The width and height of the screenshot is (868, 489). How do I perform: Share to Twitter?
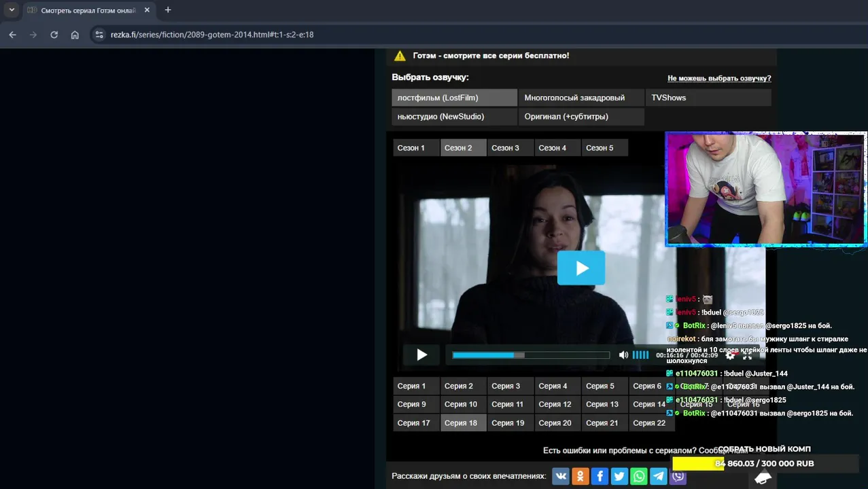619,476
